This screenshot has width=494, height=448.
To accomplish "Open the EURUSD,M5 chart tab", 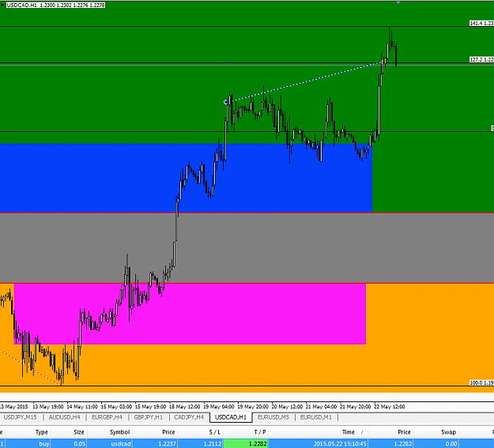I will point(273,417).
